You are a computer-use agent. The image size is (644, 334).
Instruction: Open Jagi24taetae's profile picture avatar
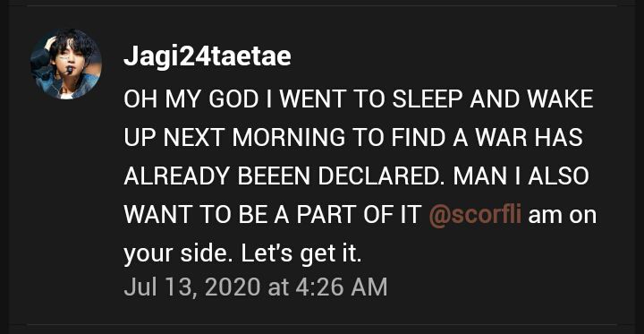click(65, 64)
